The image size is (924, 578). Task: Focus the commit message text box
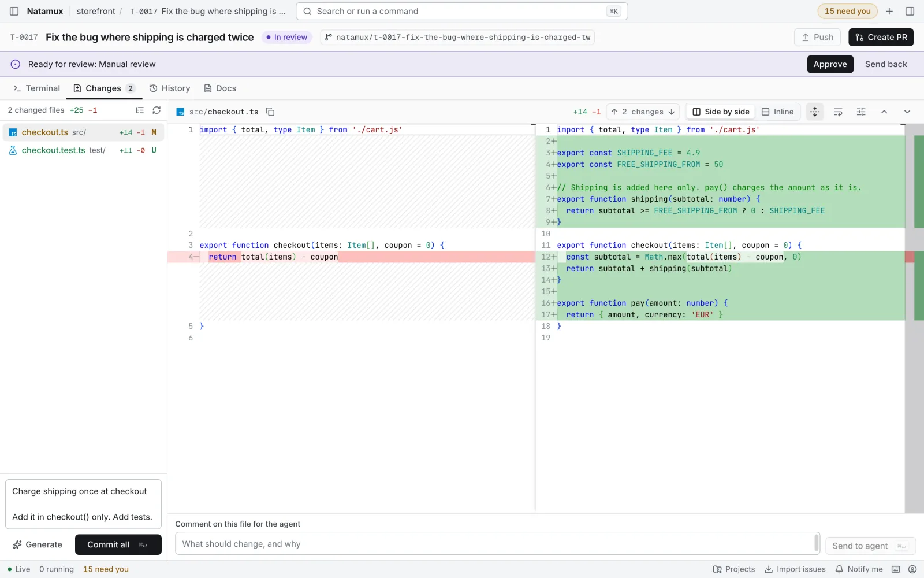[83, 504]
